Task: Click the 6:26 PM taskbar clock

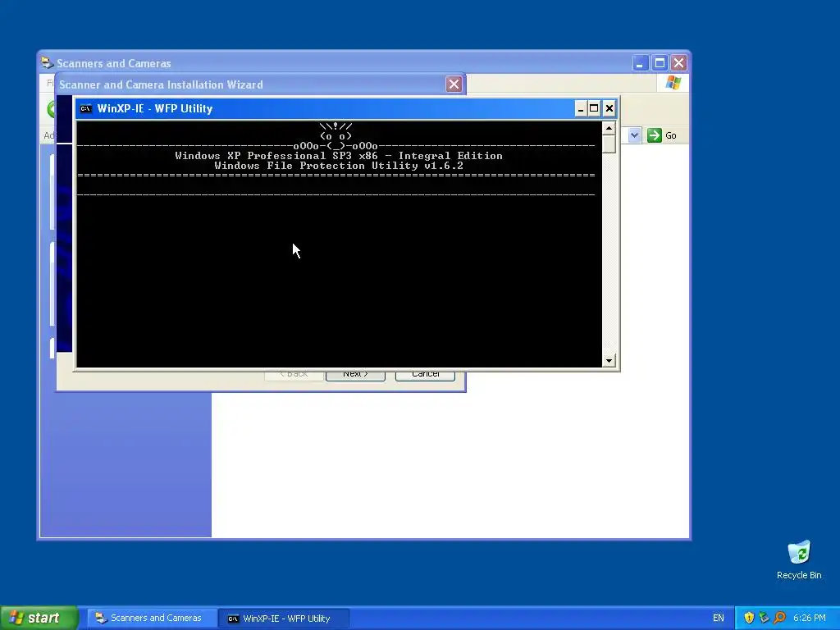Action: [x=810, y=618]
